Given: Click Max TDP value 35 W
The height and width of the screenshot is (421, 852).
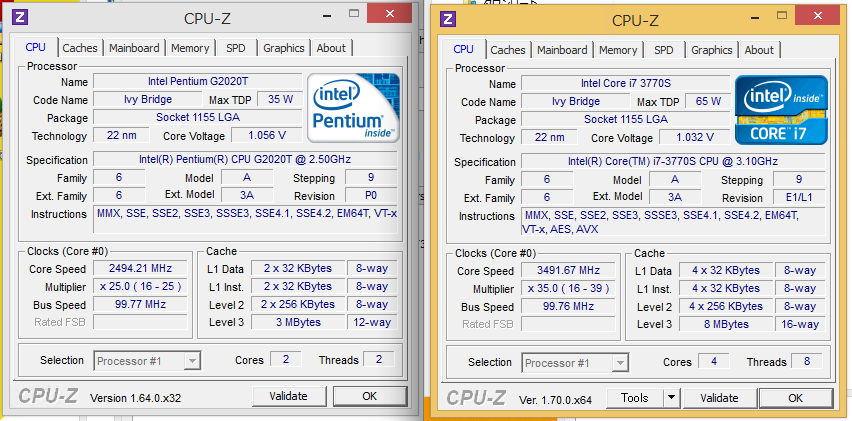Looking at the screenshot, I should click(x=280, y=99).
